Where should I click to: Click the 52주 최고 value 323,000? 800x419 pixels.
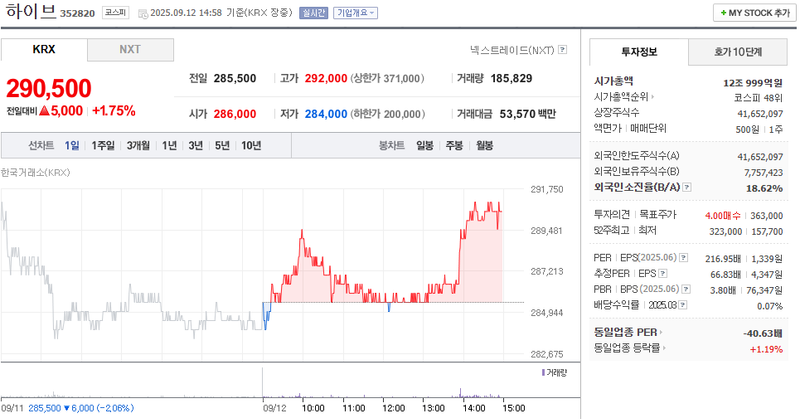(x=726, y=231)
